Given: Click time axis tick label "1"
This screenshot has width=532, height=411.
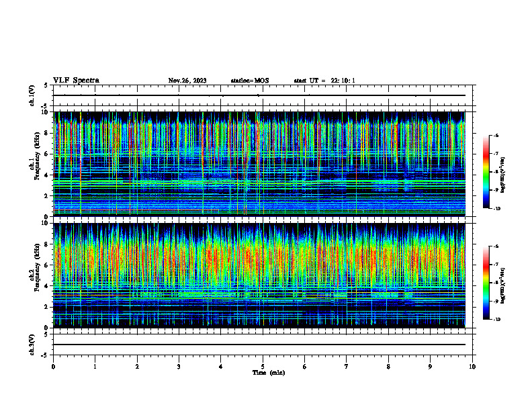Looking at the screenshot, I should [x=95, y=367].
